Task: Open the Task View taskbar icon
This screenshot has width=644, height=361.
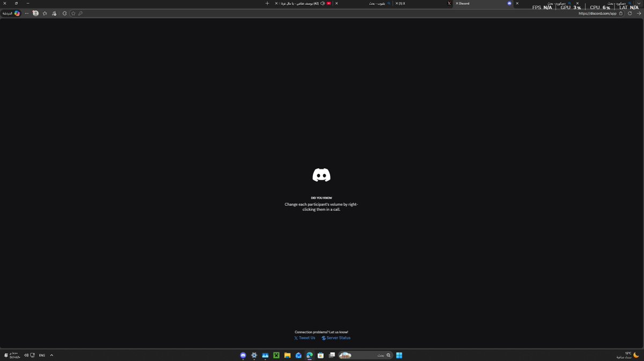Action: (332, 355)
